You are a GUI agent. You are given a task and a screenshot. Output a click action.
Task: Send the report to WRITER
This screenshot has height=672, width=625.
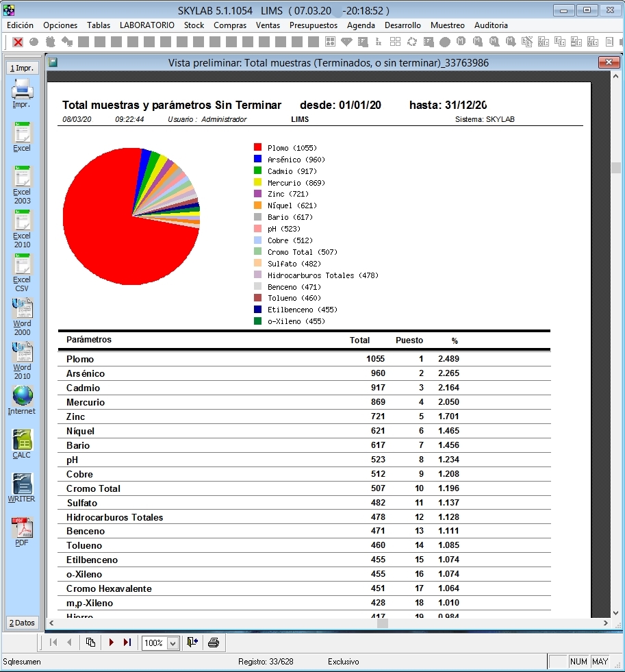click(22, 486)
